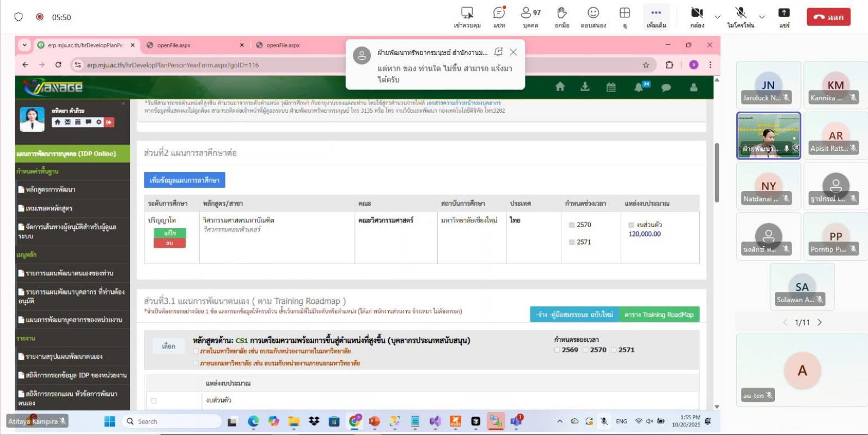Click the blue เพิ่มข้อมูลแผนการลาศึกษา button

click(x=185, y=180)
